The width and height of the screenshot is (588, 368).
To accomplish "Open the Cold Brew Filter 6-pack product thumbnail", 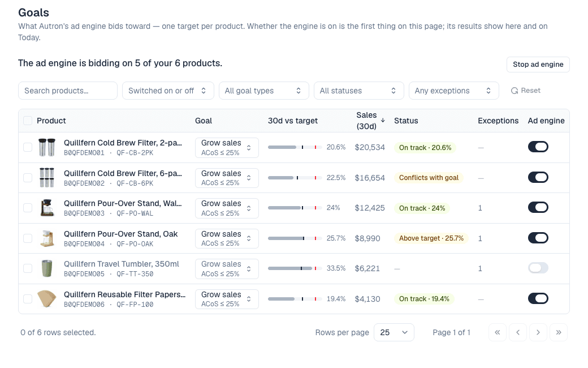I will 47,178.
